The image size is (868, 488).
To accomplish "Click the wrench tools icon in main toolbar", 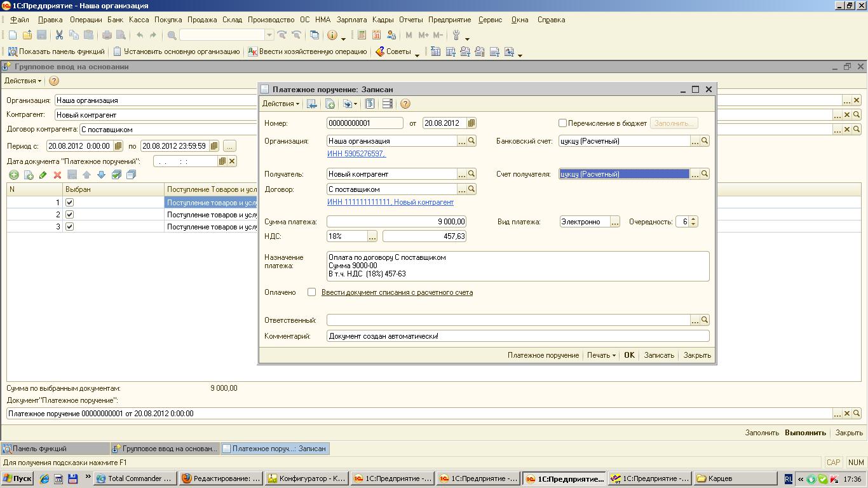I will click(456, 35).
